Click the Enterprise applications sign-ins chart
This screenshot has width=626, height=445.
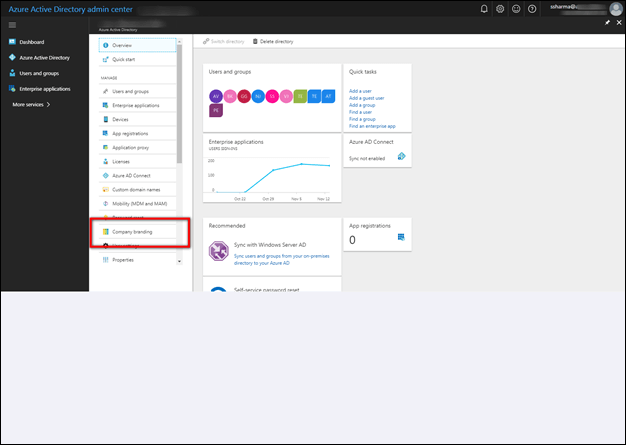coord(272,178)
